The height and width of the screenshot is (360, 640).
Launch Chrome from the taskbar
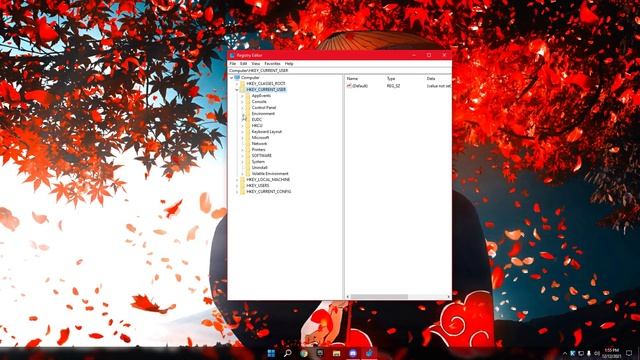click(x=304, y=353)
